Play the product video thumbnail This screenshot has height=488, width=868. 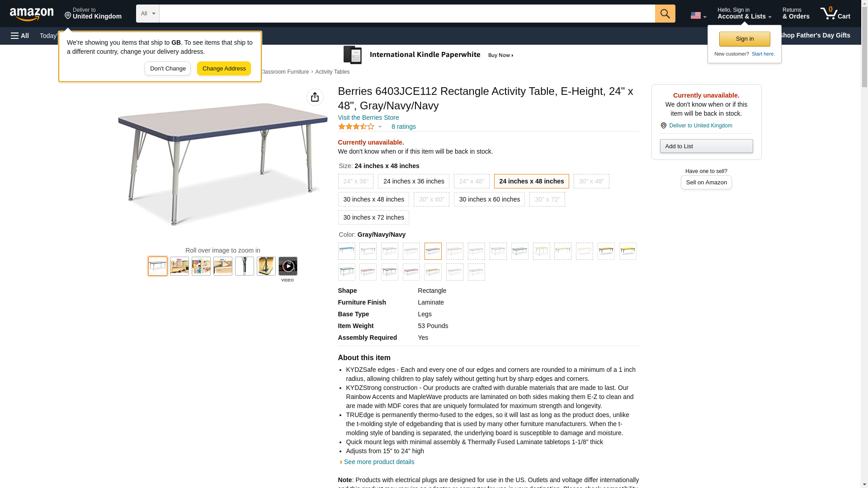288,266
